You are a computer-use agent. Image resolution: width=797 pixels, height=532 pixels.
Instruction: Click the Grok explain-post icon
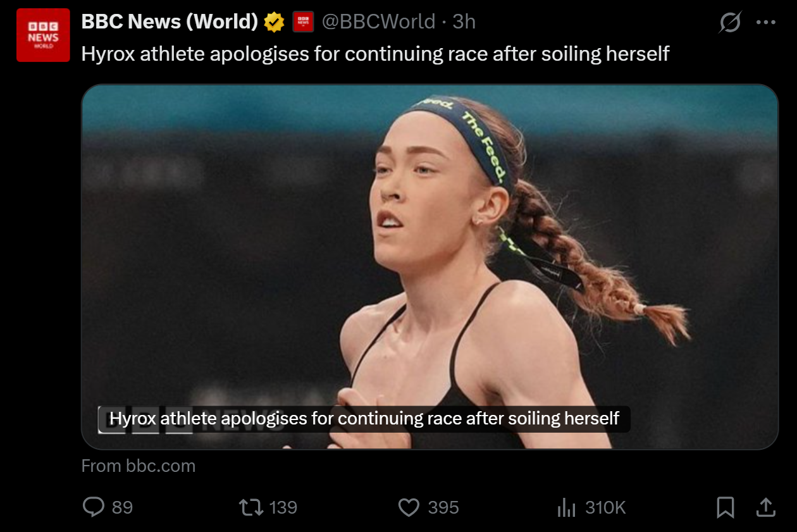click(x=730, y=23)
